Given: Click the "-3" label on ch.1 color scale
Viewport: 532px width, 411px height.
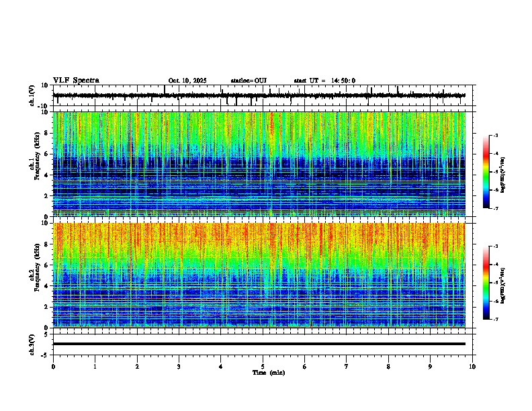Looking at the screenshot, I should (496, 135).
